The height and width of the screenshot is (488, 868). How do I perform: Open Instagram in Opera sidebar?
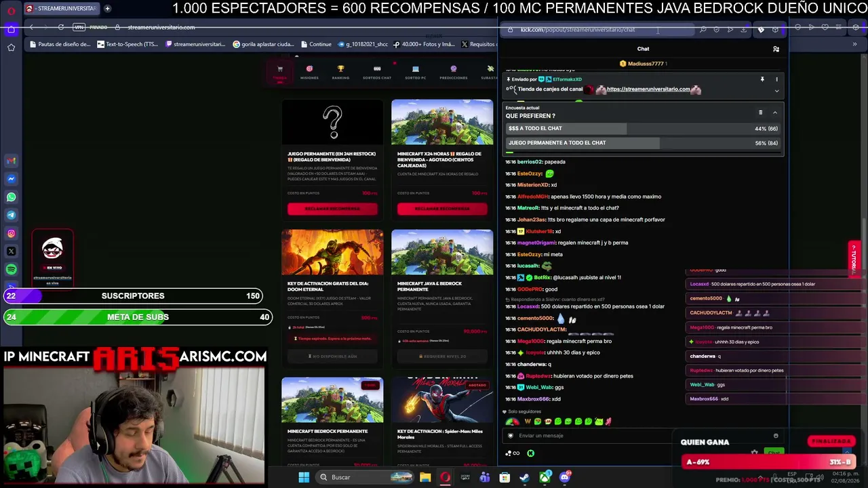tap(11, 234)
